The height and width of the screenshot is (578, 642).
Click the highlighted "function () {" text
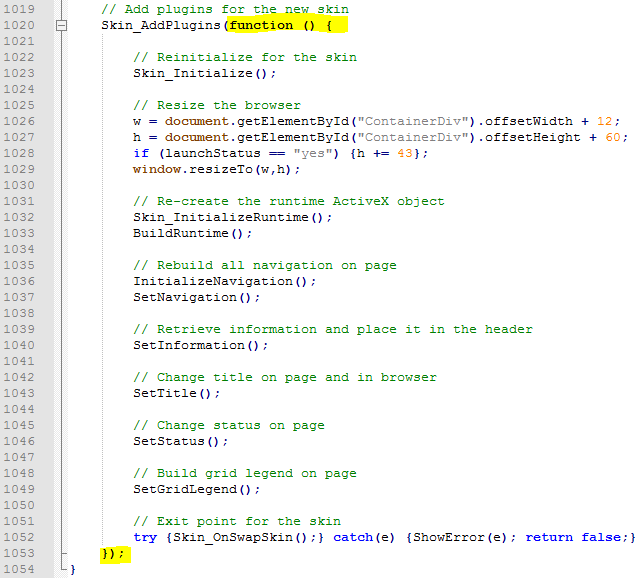[280, 25]
